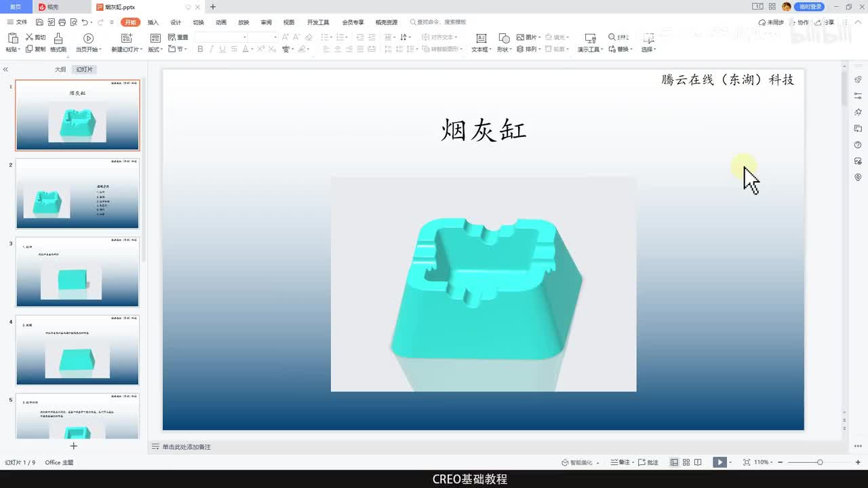Click the zoom slider handle
868x488 pixels.
820,462
